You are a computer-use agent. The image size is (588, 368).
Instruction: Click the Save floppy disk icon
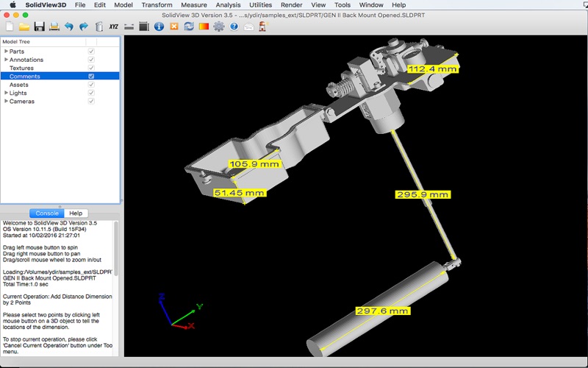click(39, 26)
